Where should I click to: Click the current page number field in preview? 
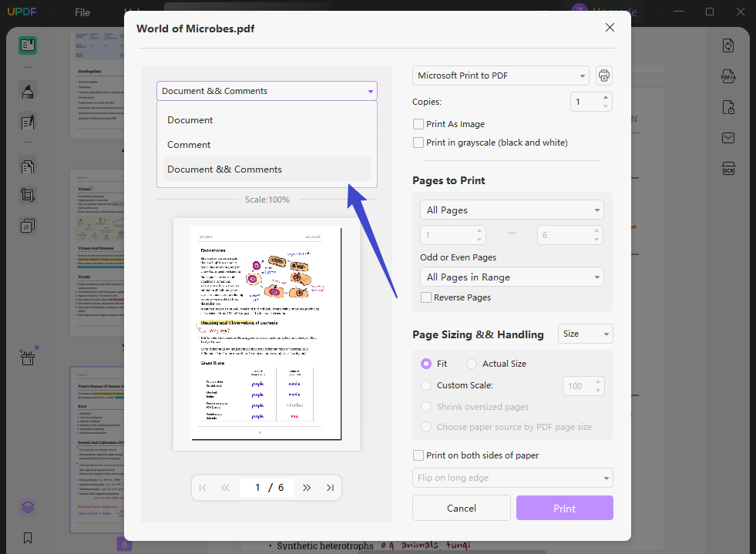tap(258, 488)
